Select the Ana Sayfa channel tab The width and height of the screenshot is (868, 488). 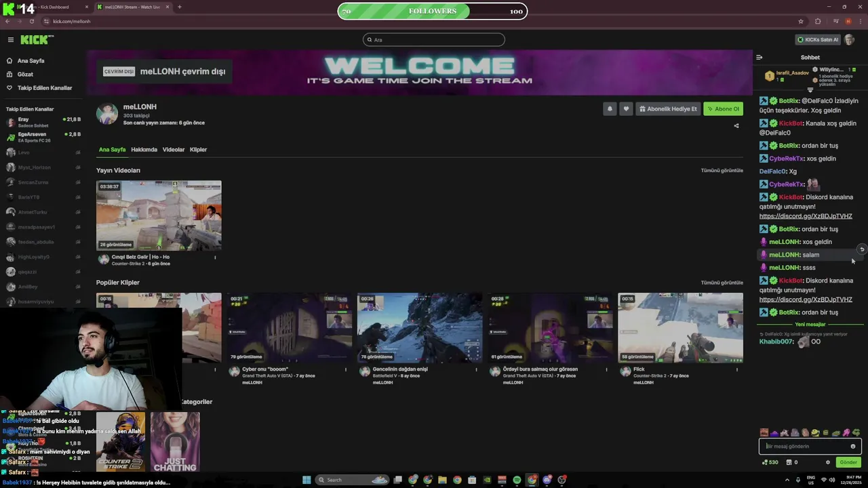(x=112, y=149)
